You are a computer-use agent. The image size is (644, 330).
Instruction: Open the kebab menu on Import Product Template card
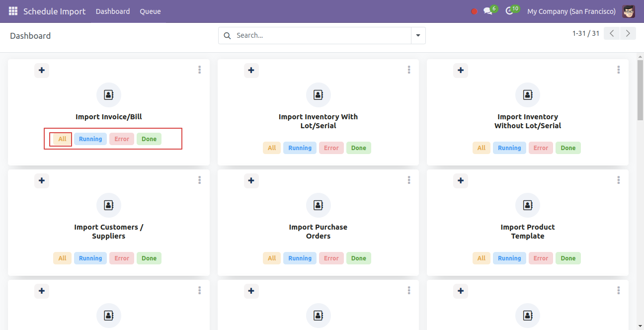tap(619, 180)
